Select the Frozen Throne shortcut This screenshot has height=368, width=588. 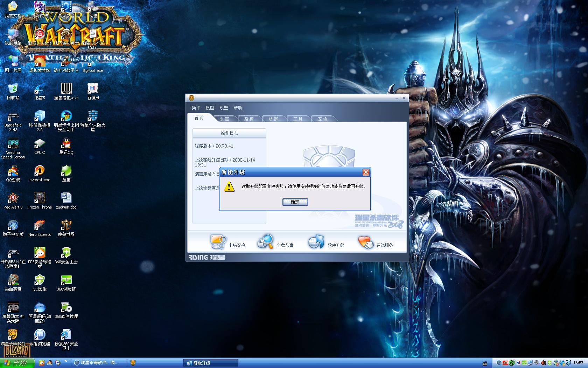point(40,201)
